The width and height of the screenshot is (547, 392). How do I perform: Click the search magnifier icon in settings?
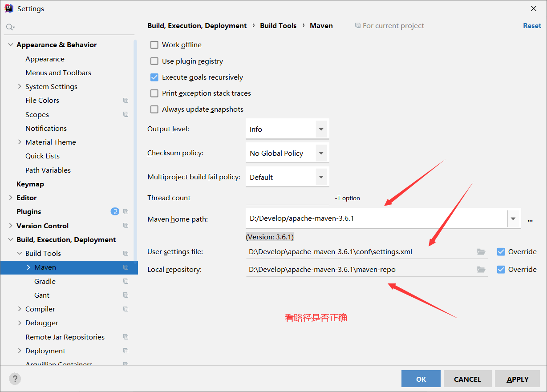(x=10, y=27)
